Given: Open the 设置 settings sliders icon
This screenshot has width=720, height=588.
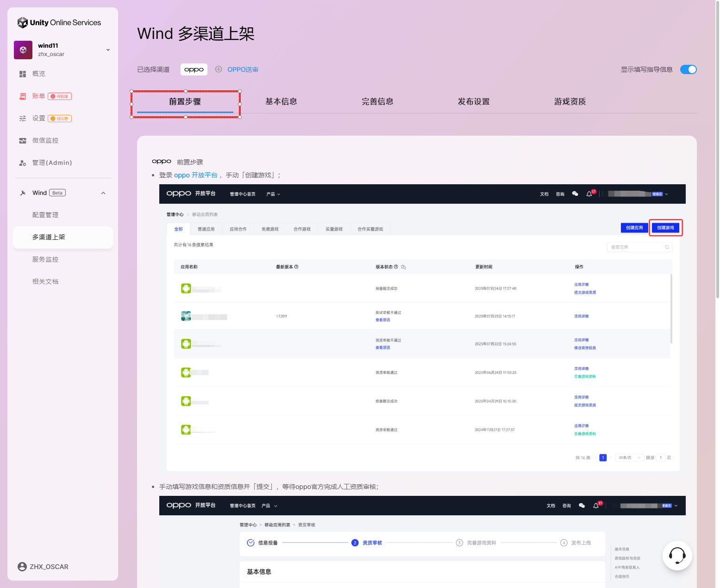Looking at the screenshot, I should pyautogui.click(x=23, y=119).
